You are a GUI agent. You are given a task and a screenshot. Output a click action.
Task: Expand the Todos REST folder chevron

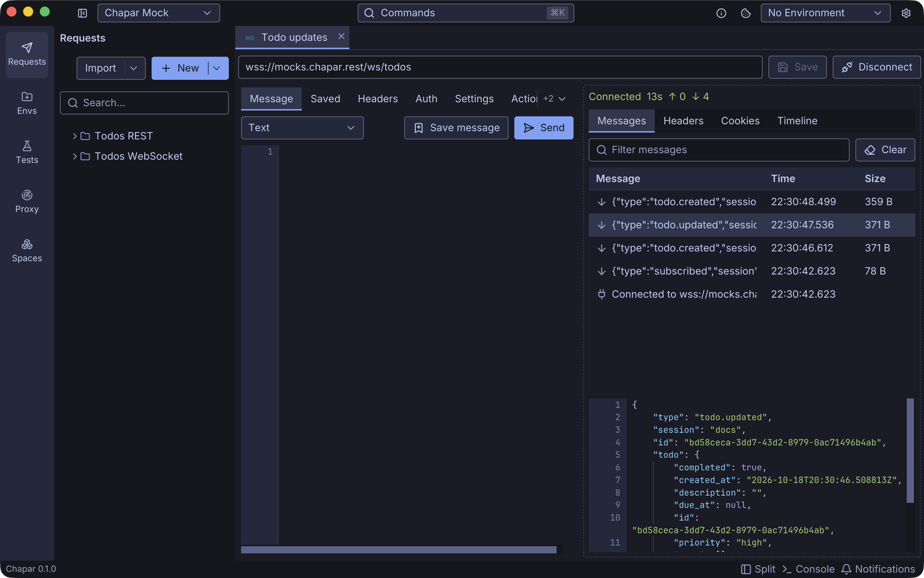pos(74,136)
